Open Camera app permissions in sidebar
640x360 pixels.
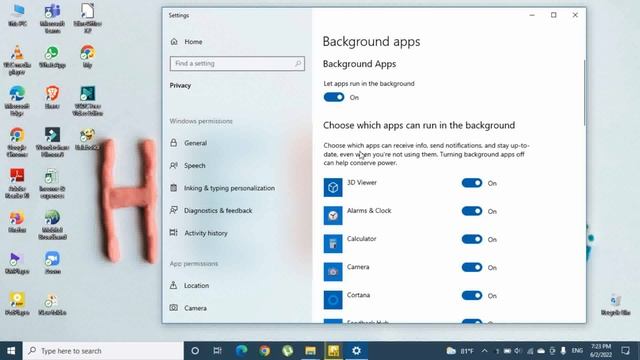tap(195, 308)
